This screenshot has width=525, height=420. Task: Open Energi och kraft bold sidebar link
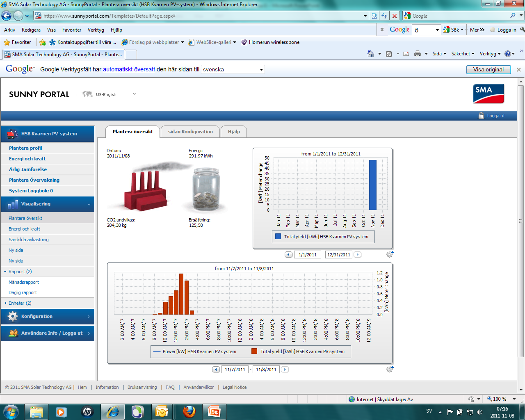(27, 159)
